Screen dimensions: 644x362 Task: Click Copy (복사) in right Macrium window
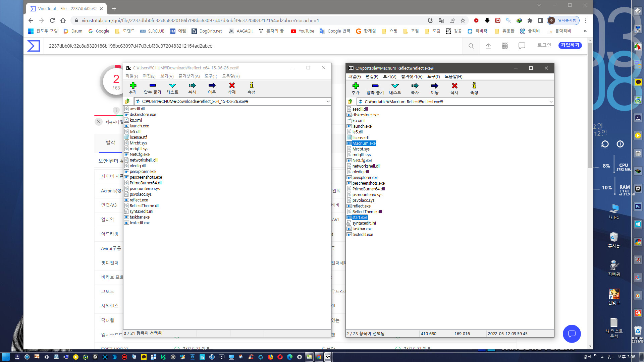coord(415,88)
